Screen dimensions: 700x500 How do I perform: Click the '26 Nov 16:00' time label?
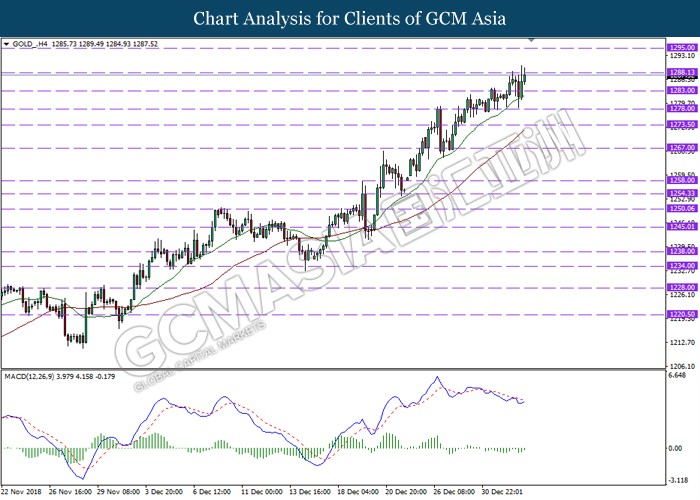click(x=71, y=492)
